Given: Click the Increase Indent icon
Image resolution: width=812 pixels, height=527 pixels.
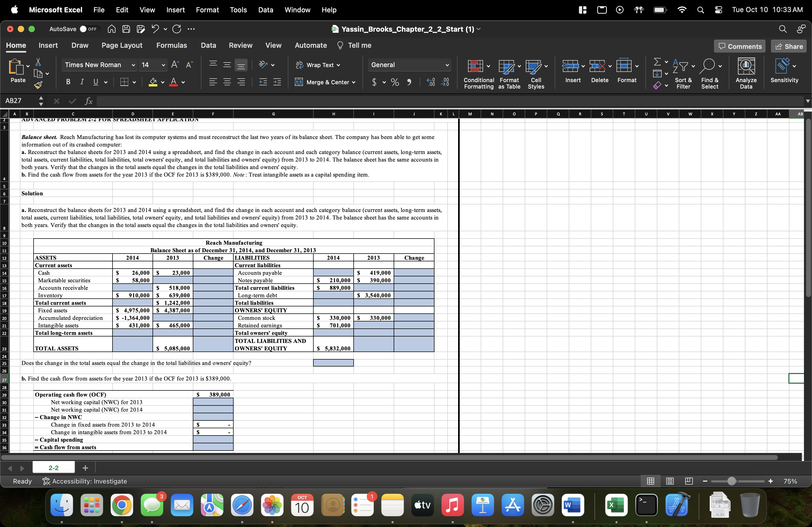Looking at the screenshot, I should (x=277, y=82).
